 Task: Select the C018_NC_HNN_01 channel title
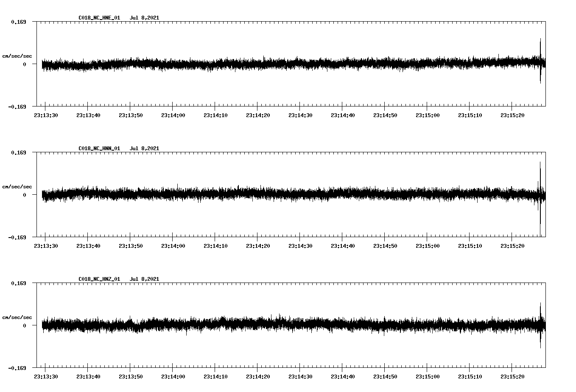pos(98,148)
